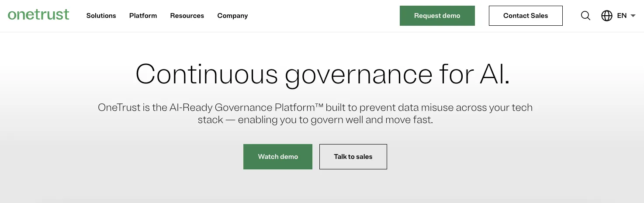644x203 pixels.
Task: Open the search magnifier icon
Action: click(x=585, y=16)
